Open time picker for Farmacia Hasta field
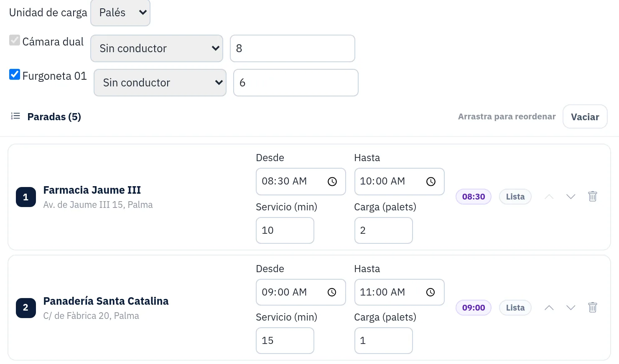Viewport: 619px width, 364px height. [x=431, y=182]
